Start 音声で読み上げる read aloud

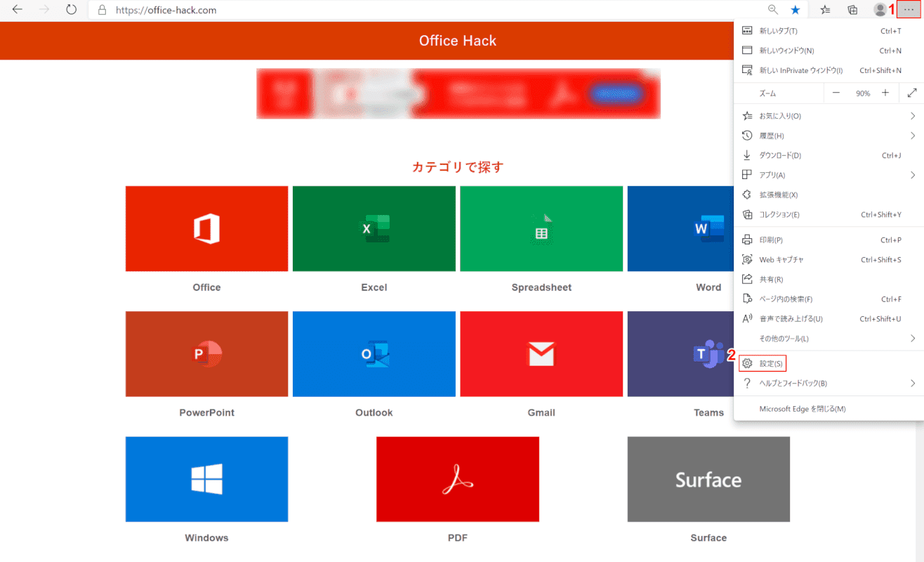coord(829,318)
